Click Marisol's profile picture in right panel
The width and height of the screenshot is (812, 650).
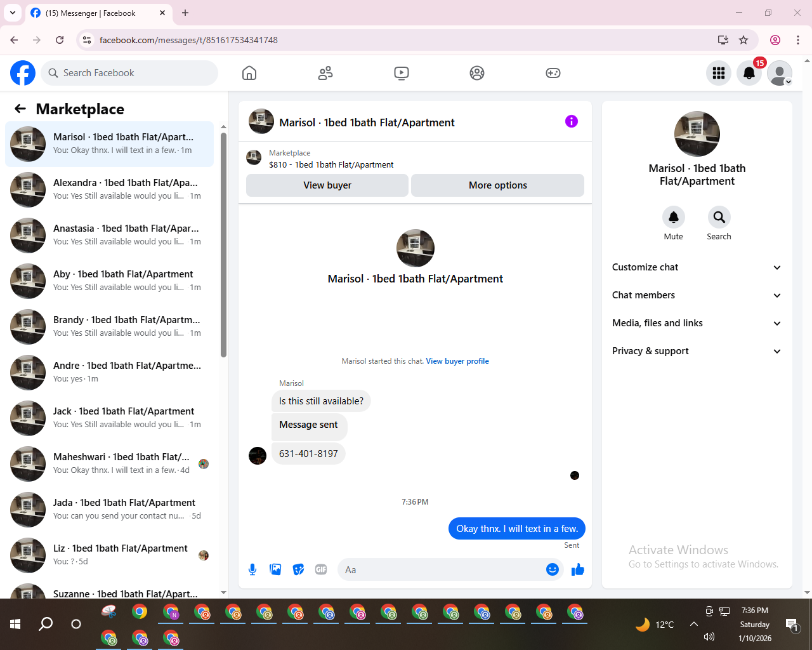[x=697, y=134]
